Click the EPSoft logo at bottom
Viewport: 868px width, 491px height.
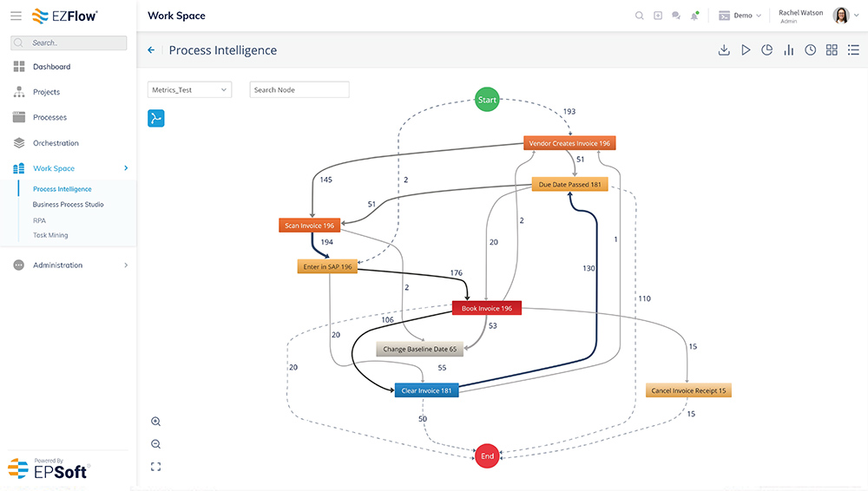pos(48,468)
